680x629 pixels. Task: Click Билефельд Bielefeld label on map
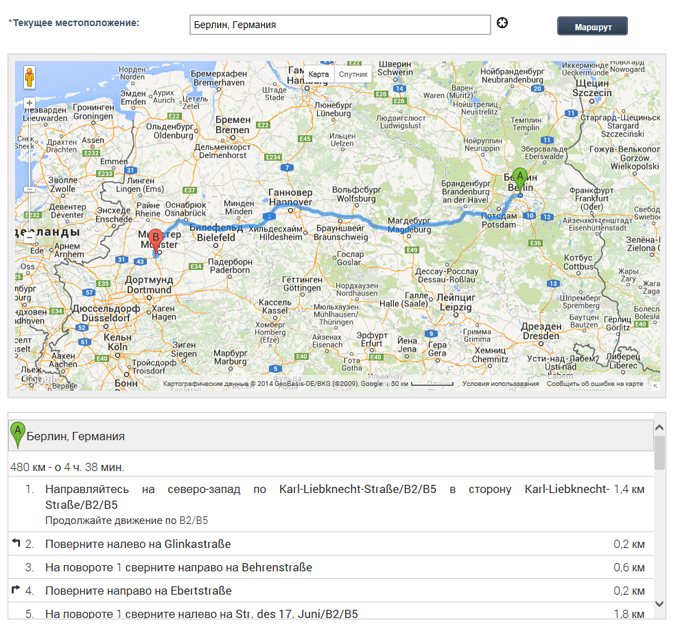[216, 233]
